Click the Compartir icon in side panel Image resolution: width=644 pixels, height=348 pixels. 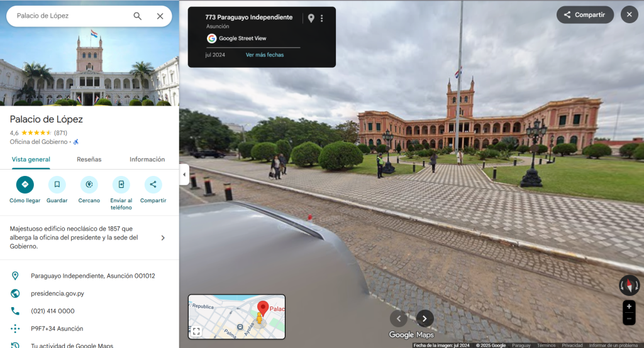coord(153,185)
